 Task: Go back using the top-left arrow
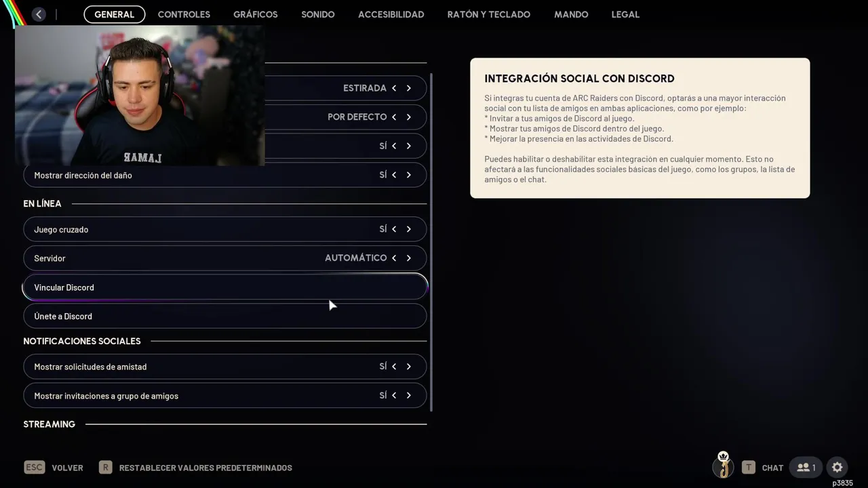[39, 14]
